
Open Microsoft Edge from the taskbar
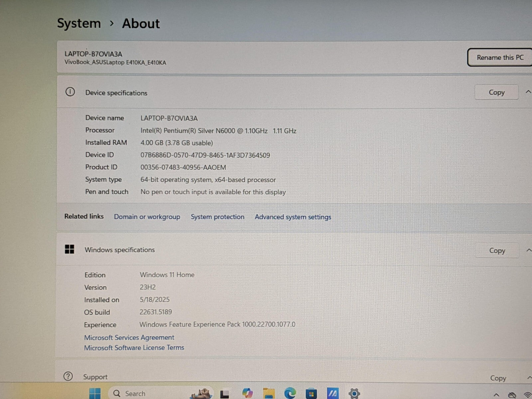(290, 394)
